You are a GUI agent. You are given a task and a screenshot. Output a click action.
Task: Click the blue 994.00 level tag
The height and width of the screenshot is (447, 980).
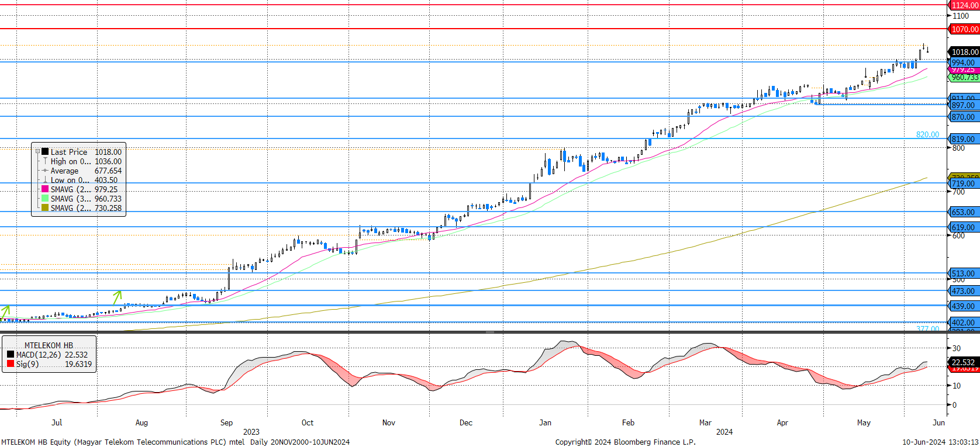pyautogui.click(x=962, y=63)
